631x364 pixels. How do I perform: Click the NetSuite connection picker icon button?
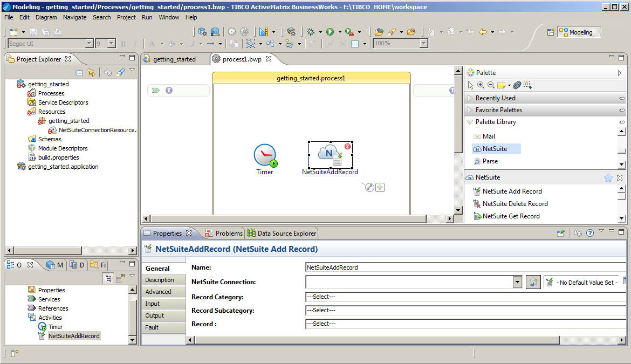click(x=533, y=282)
